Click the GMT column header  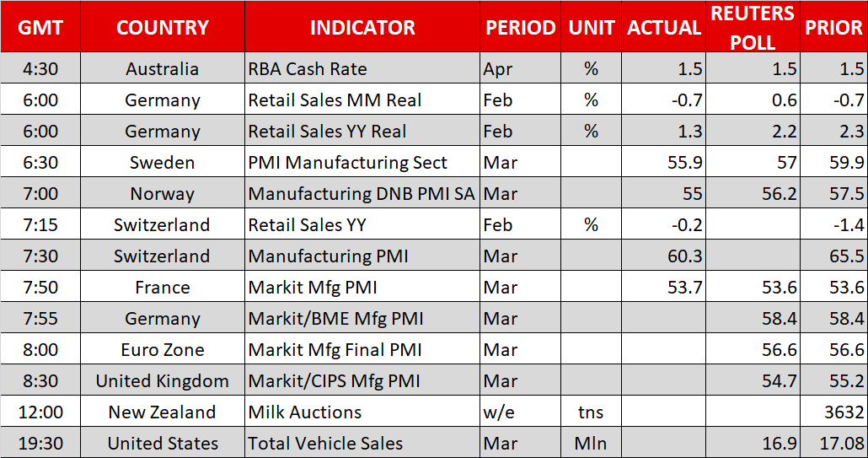pyautogui.click(x=40, y=27)
